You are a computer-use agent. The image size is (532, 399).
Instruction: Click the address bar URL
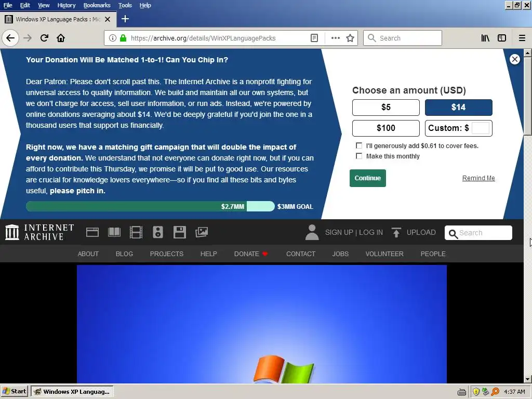click(203, 38)
